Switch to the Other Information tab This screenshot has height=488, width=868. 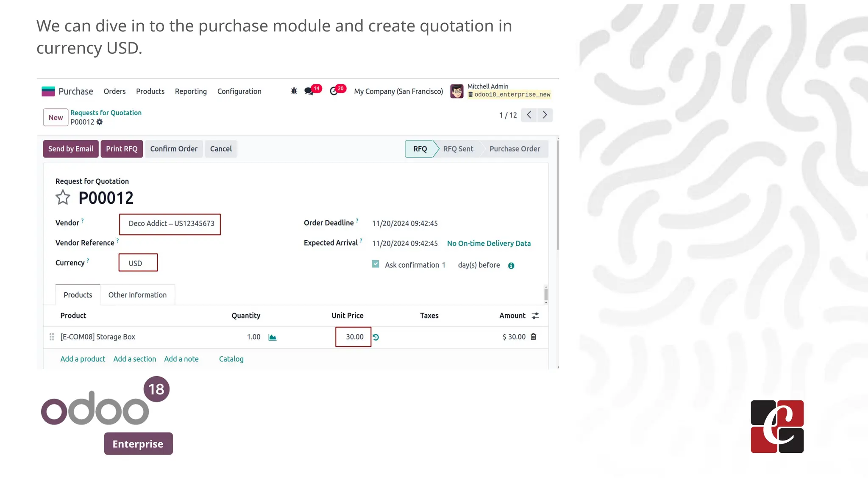click(137, 295)
